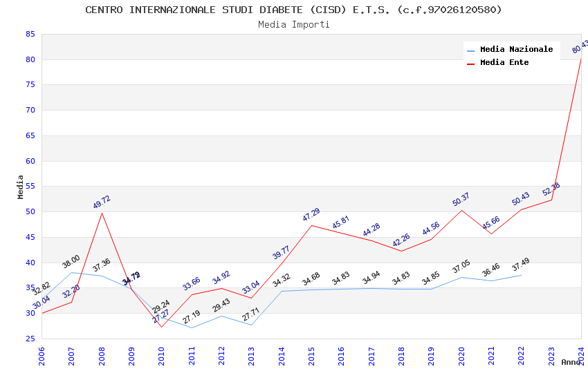The width and height of the screenshot is (588, 380).
Task: Click the 2006 x-axis year label
Action: 42,356
